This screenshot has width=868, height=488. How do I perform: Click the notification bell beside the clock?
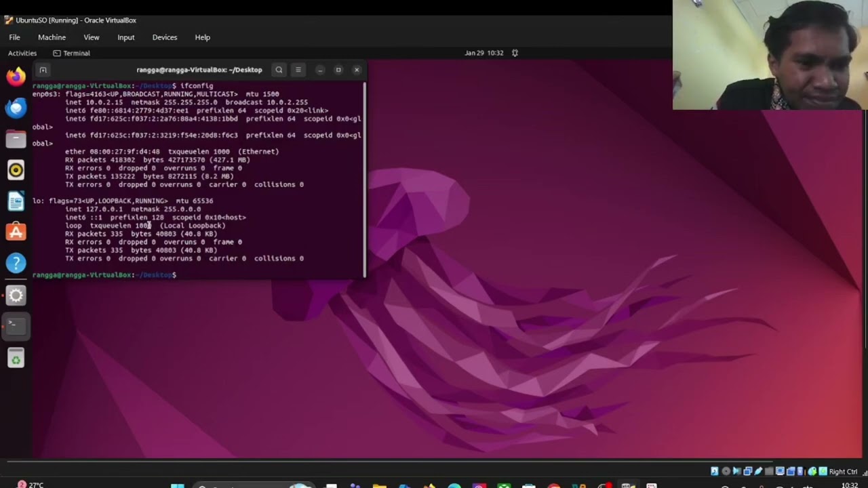(x=515, y=53)
